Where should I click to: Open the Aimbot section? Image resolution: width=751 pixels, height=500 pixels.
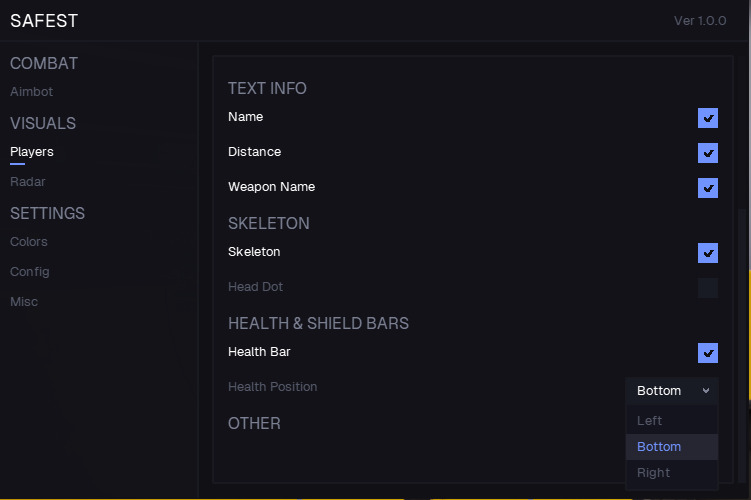[32, 92]
